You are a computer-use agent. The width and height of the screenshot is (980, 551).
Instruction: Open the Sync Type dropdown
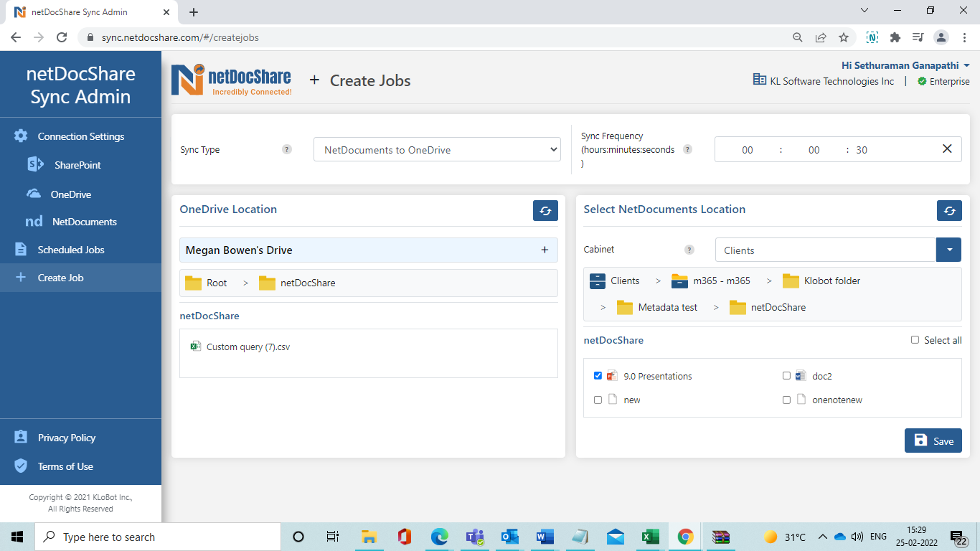pos(437,149)
